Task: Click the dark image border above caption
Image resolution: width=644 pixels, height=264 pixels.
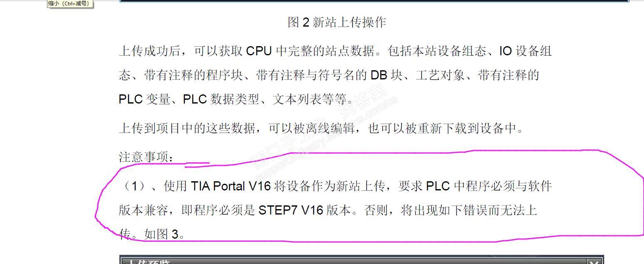Action: pos(374,1)
